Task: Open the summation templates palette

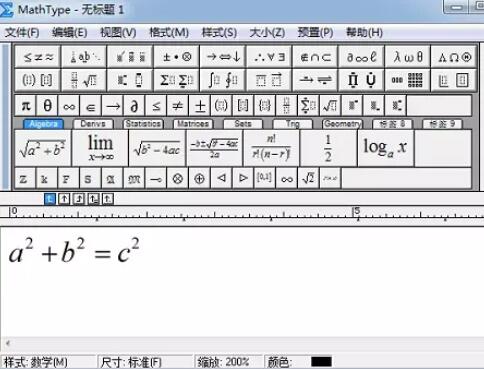Action: pyautogui.click(x=177, y=80)
